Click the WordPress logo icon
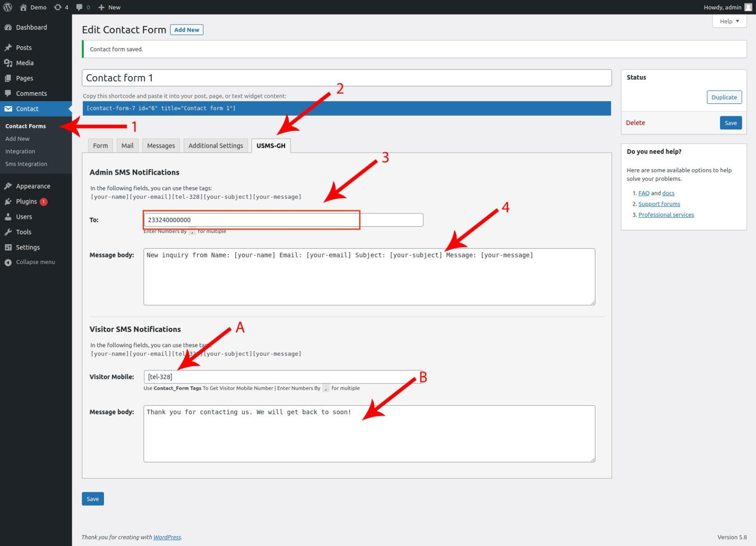Image resolution: width=756 pixels, height=546 pixels. tap(8, 7)
